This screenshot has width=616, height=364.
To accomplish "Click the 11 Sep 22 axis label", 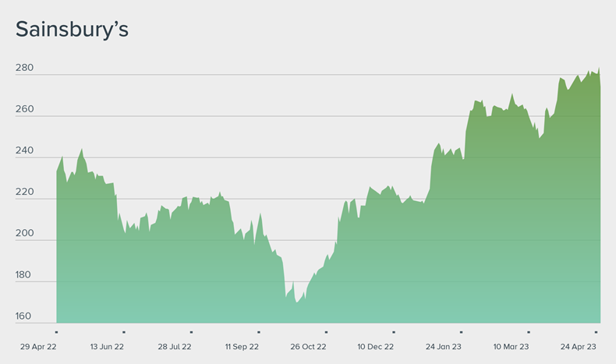I will pyautogui.click(x=242, y=346).
